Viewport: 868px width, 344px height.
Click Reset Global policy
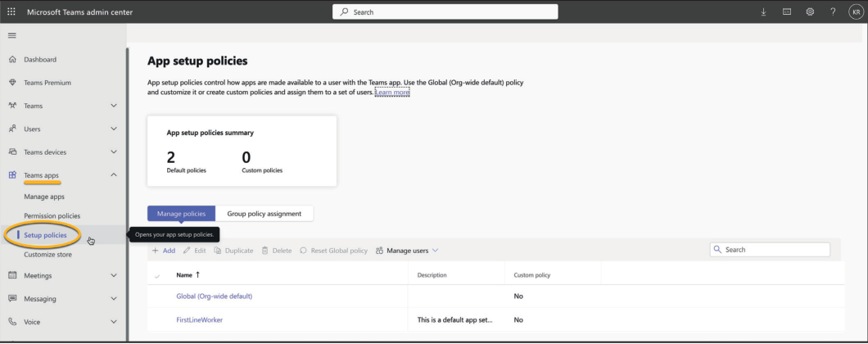[334, 251]
